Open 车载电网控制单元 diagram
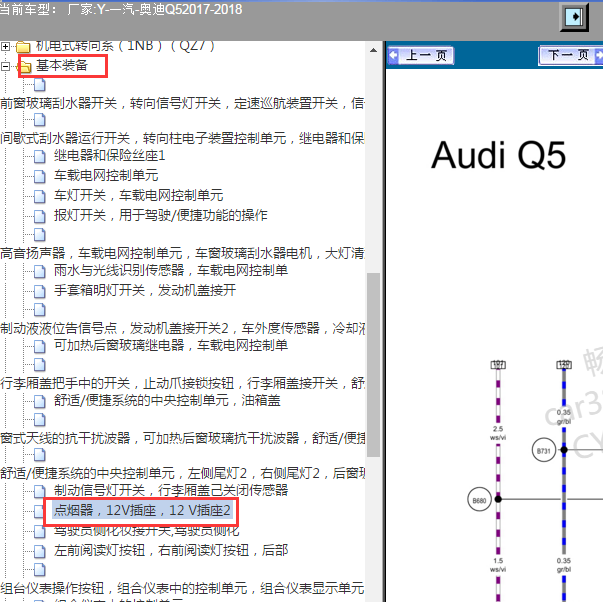This screenshot has height=602, width=603. [106, 175]
